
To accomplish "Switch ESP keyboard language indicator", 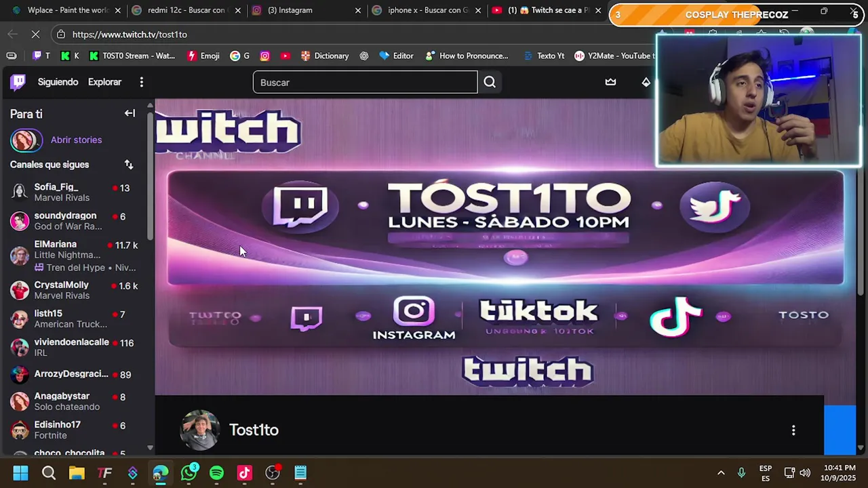I will pos(766,472).
